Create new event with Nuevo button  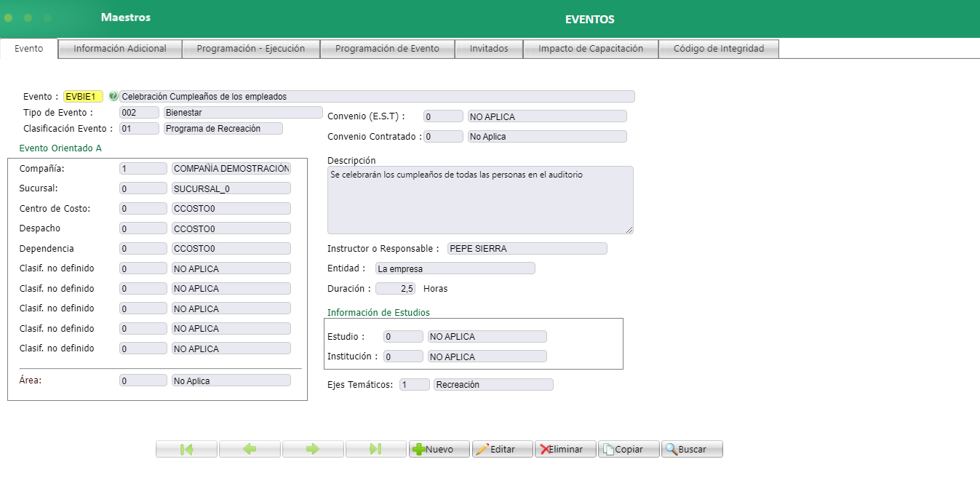click(439, 449)
